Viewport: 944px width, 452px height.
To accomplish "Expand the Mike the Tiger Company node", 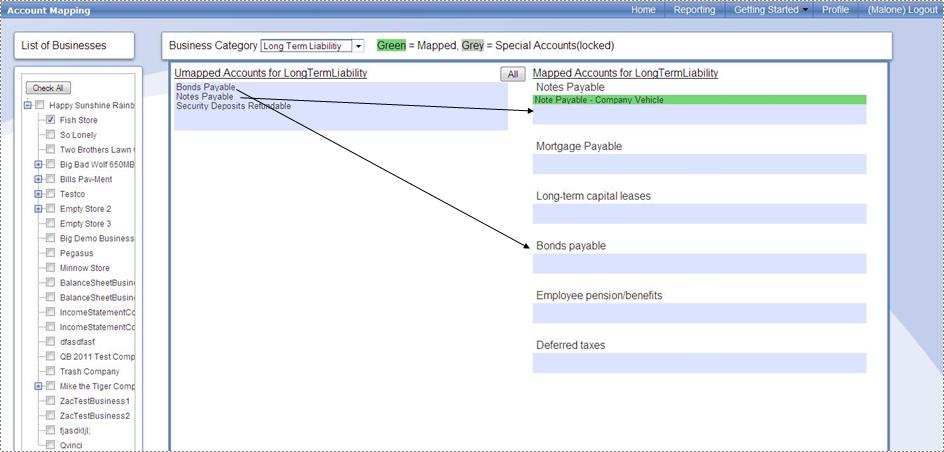I will [39, 386].
